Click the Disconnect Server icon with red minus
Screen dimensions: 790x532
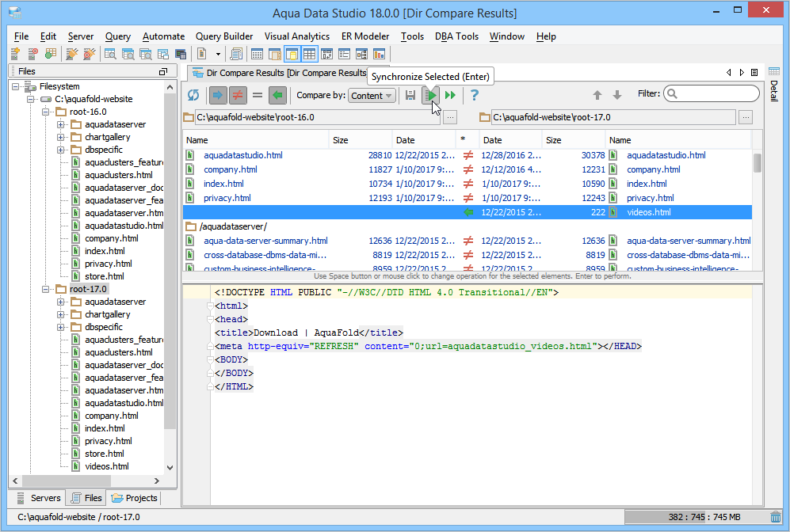pyautogui.click(x=32, y=54)
